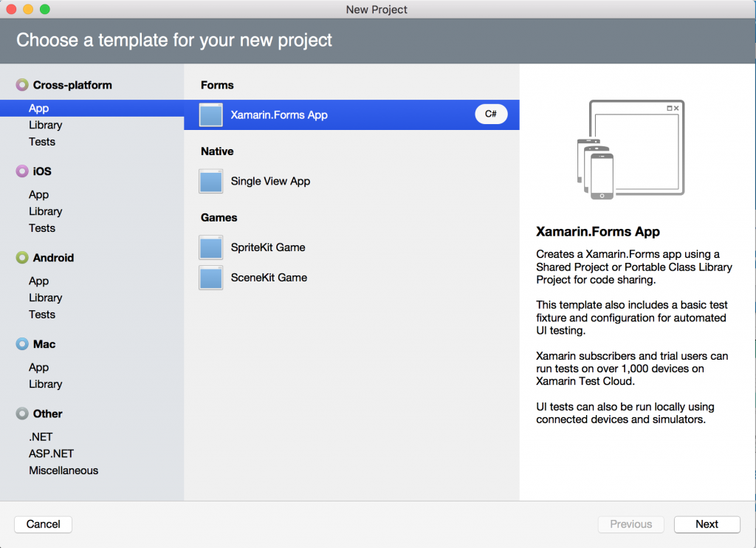Select Library under iOS
Image resolution: width=756 pixels, height=548 pixels.
click(x=45, y=211)
